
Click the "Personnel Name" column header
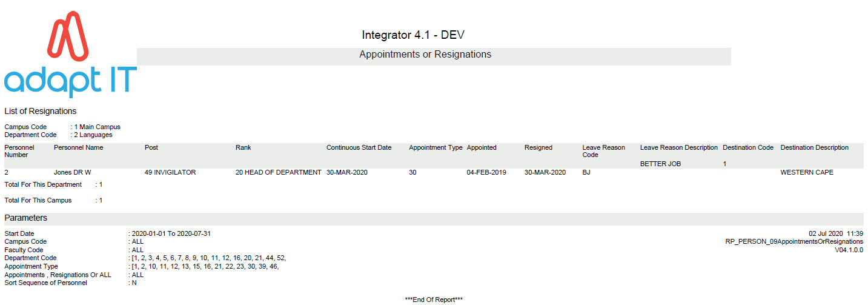[x=79, y=147]
